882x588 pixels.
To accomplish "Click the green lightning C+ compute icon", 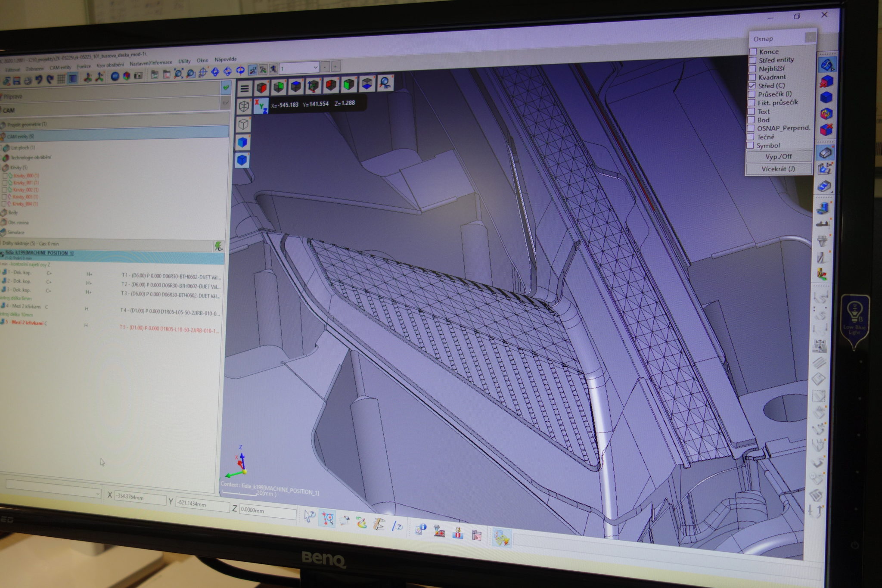I will (x=219, y=246).
